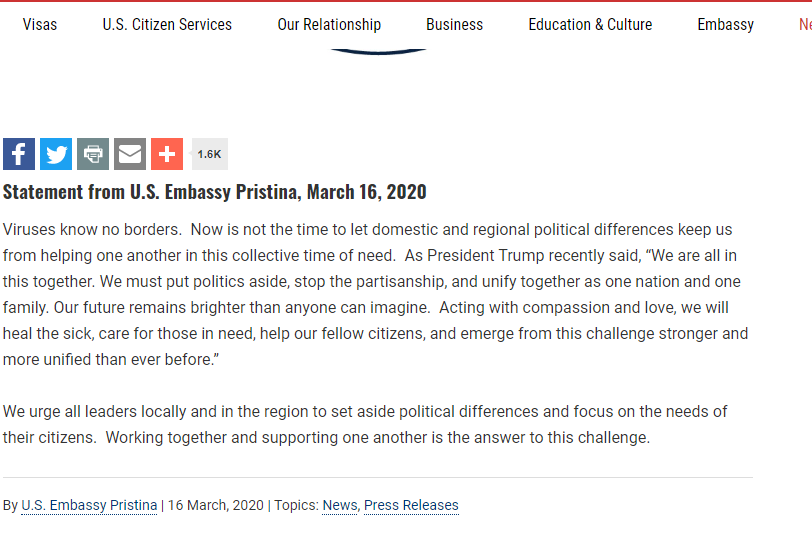The width and height of the screenshot is (812, 534).
Task: Open the Press Releases topic link
Action: 411,505
